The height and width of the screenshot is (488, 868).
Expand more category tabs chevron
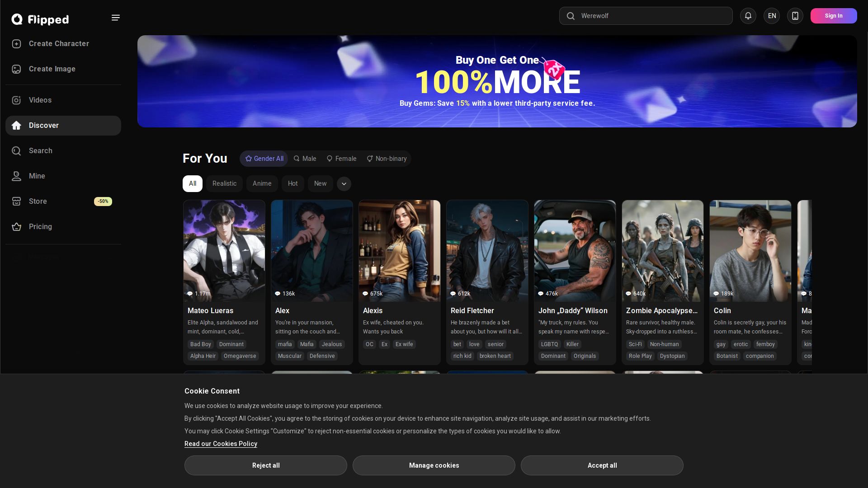[344, 184]
